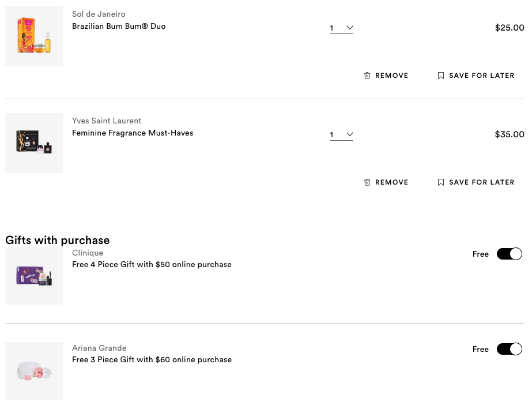Viewport: 532px width, 413px height.
Task: Open quantity dropdown for Feminine Fragrance Must-Haves
Action: [x=342, y=134]
